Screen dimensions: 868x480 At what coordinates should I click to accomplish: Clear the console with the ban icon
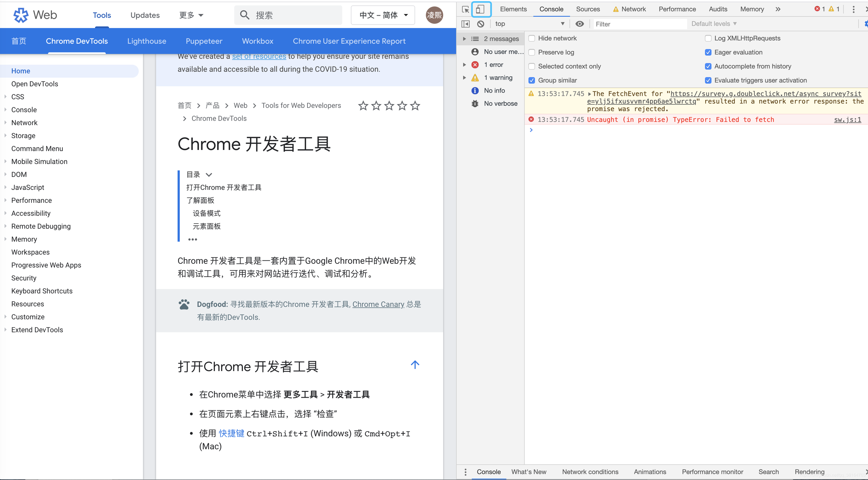click(x=480, y=24)
